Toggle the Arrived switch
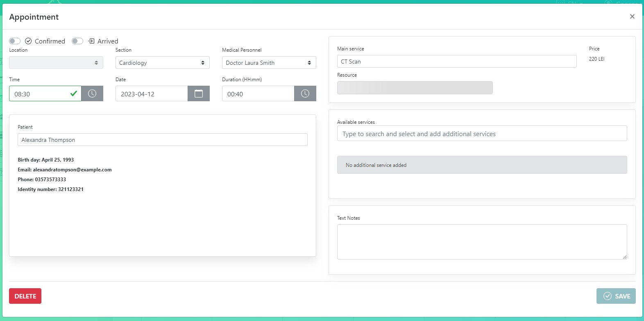This screenshot has height=321, width=644. [77, 41]
